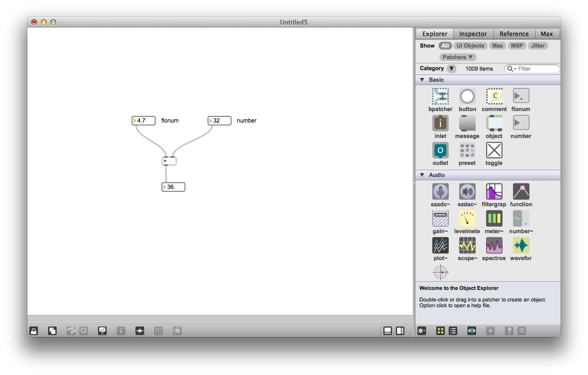
Task: Open the explorer gear settings menu
Action: [x=422, y=331]
